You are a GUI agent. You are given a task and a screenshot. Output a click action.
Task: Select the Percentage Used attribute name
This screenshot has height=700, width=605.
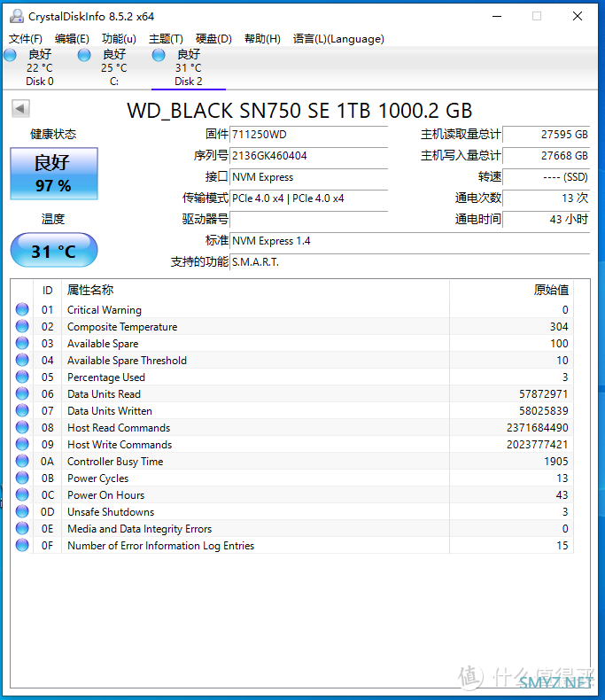[106, 377]
